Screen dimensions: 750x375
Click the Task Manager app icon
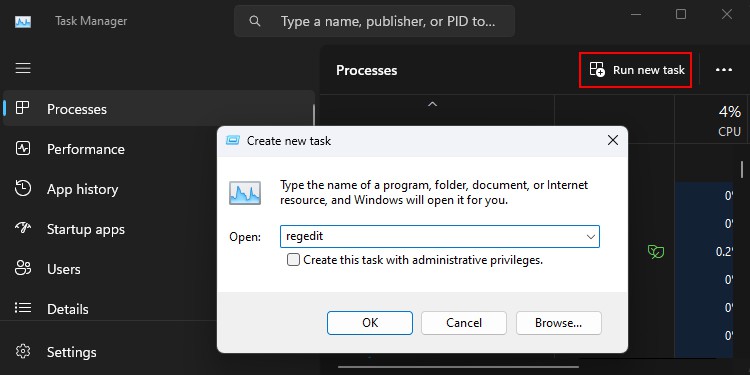[23, 22]
